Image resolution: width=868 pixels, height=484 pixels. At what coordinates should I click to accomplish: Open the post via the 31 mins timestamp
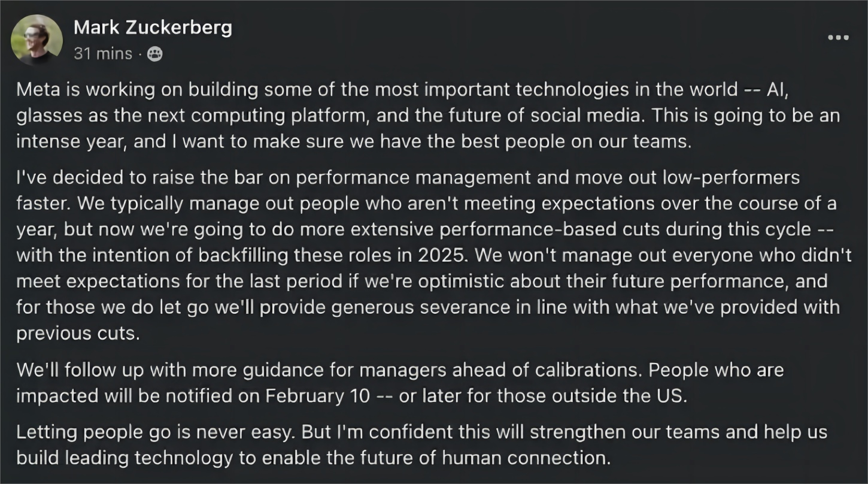click(x=102, y=54)
